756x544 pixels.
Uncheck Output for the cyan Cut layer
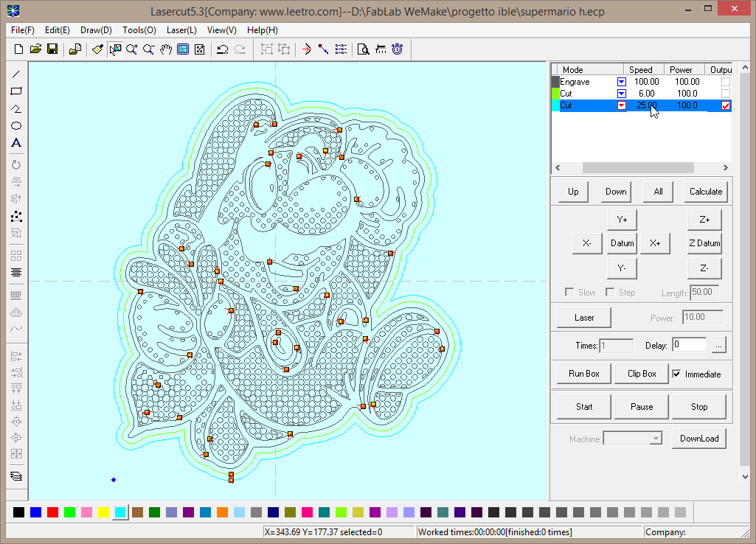726,105
